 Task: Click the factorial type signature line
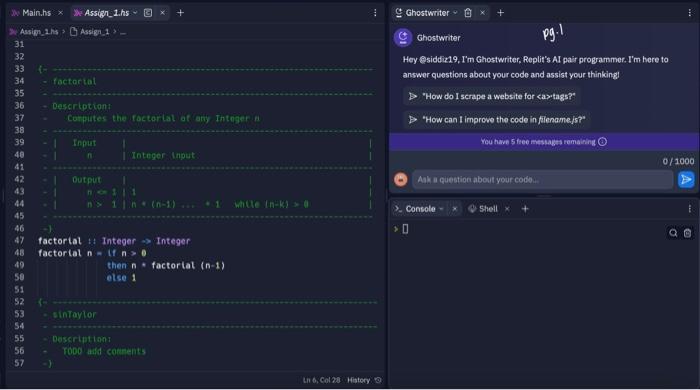point(114,241)
